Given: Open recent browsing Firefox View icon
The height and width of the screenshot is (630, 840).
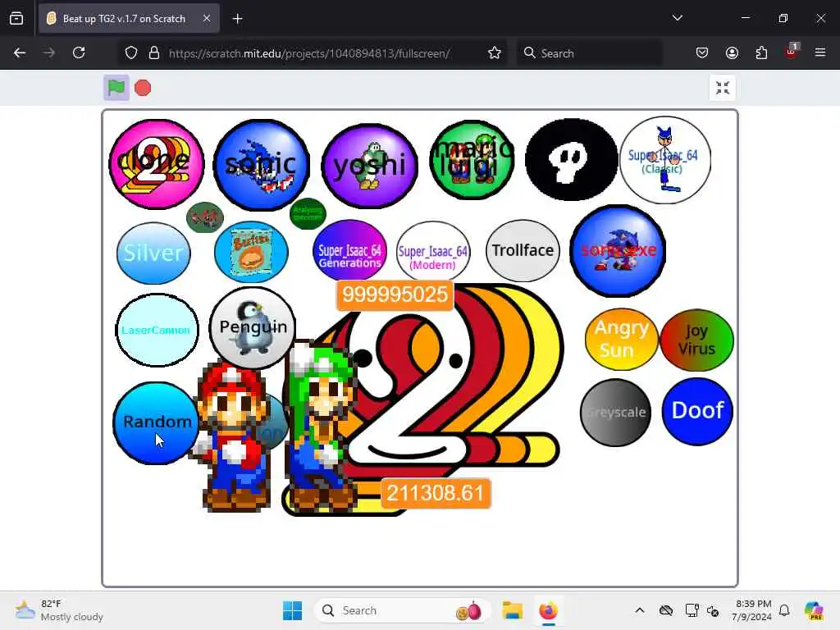Looking at the screenshot, I should click(16, 18).
